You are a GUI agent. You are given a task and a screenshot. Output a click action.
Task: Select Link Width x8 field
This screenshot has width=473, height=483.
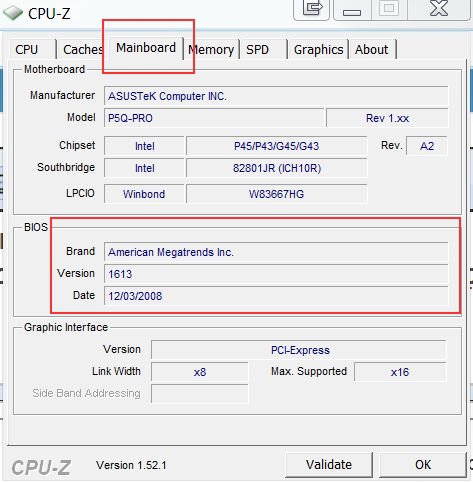point(200,372)
